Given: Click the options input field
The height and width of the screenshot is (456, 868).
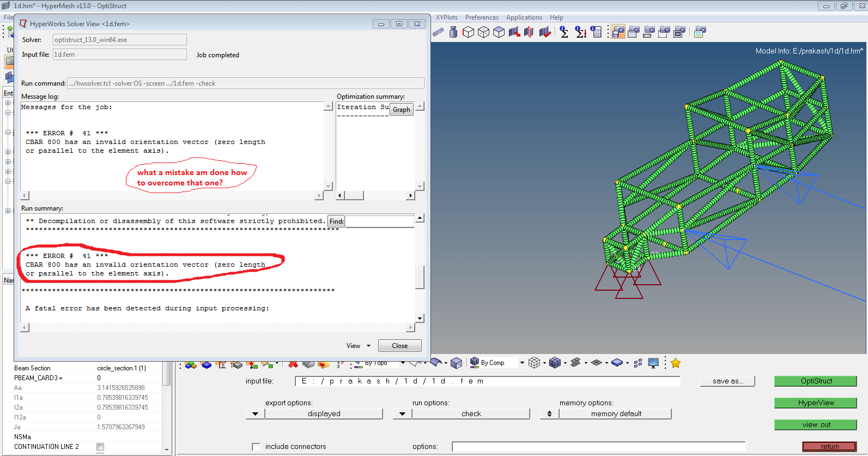Looking at the screenshot, I should tap(598, 447).
